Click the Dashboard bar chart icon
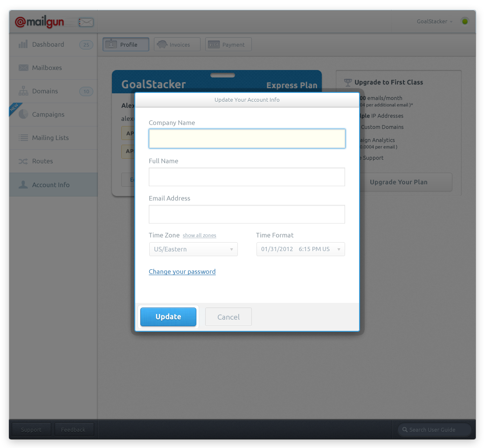485x448 pixels. coord(23,44)
